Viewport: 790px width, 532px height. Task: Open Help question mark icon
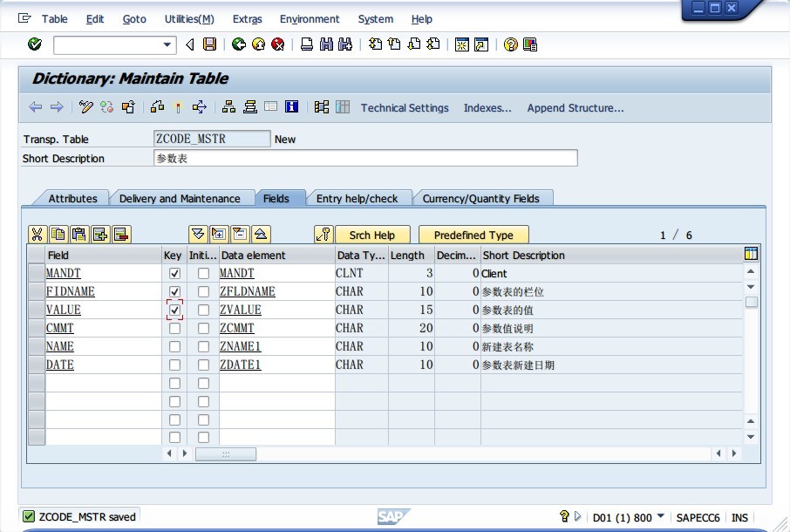[510, 44]
